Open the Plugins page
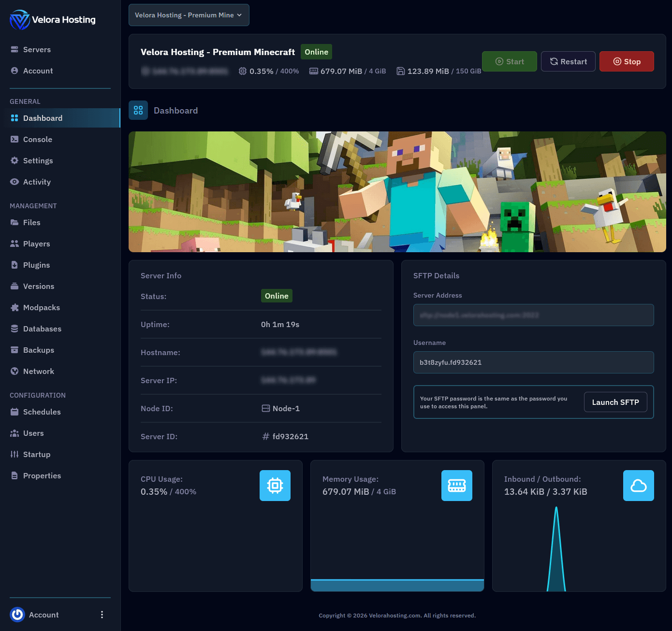This screenshot has width=672, height=631. click(x=36, y=265)
